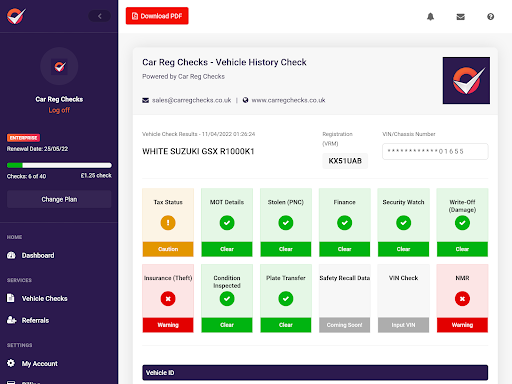The image size is (512, 384).
Task: Click the Clear bar under Plate Transfer
Action: pyautogui.click(x=286, y=325)
